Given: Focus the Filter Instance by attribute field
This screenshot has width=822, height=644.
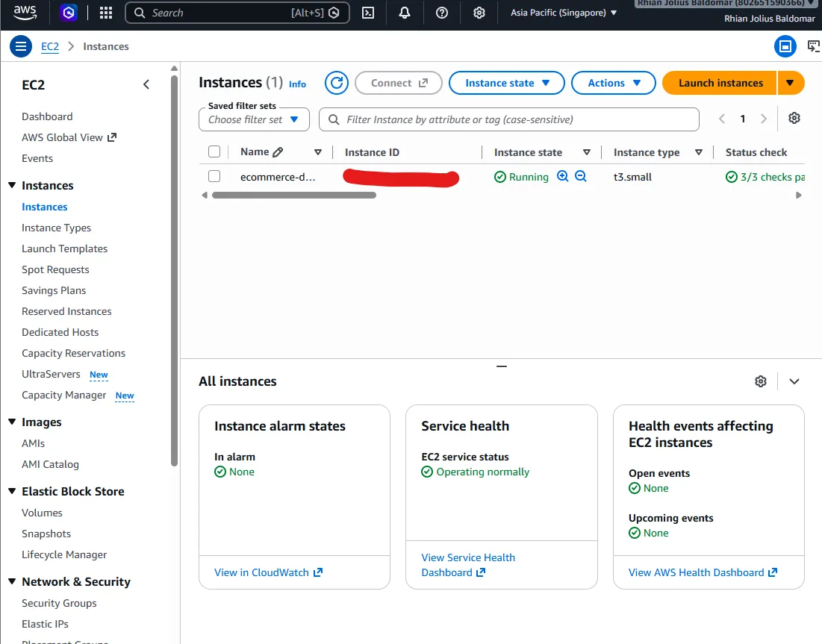Looking at the screenshot, I should point(509,119).
